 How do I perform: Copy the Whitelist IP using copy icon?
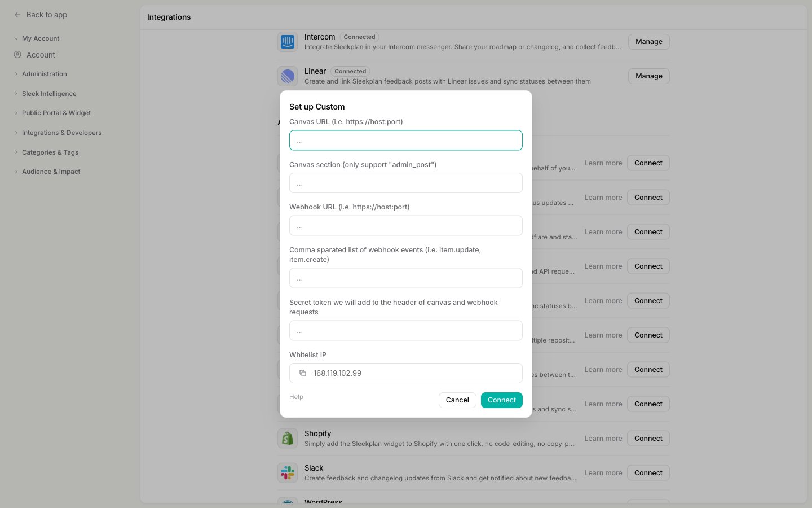(x=303, y=373)
